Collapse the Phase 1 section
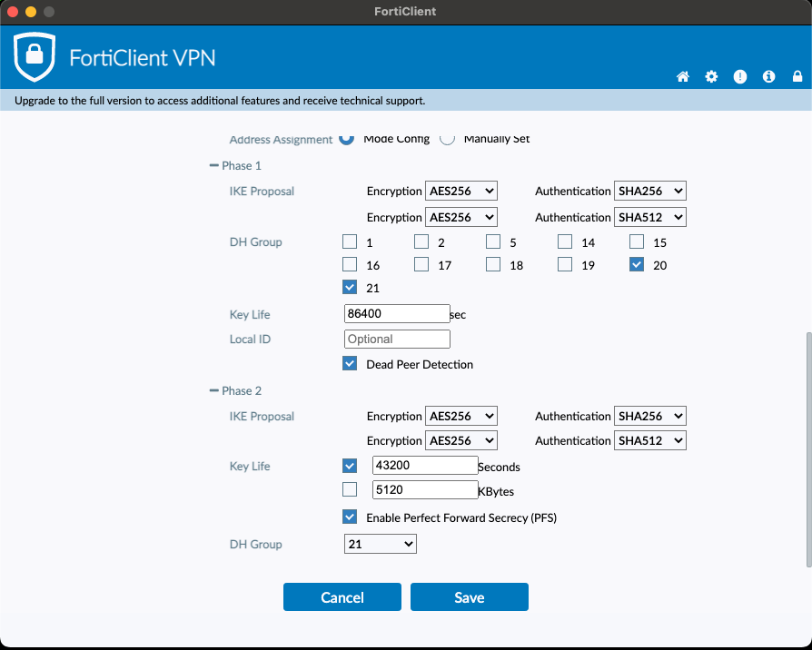The width and height of the screenshot is (812, 650). [x=213, y=165]
